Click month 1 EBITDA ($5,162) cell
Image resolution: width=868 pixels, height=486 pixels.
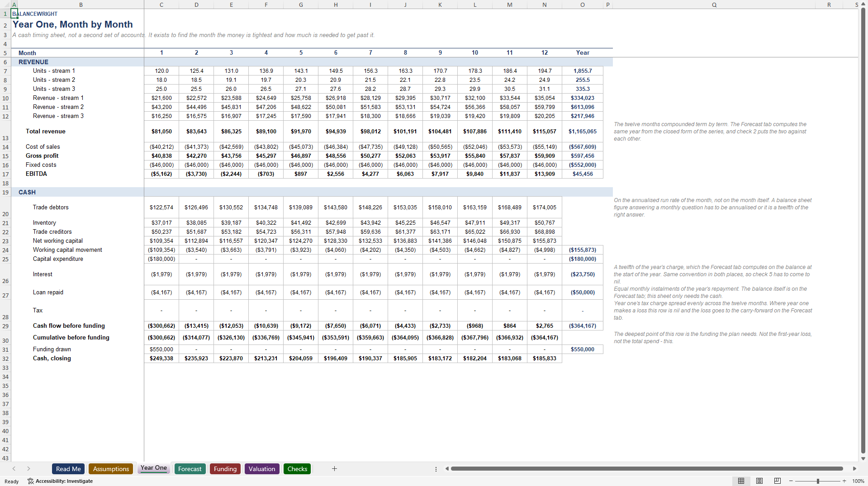point(161,174)
